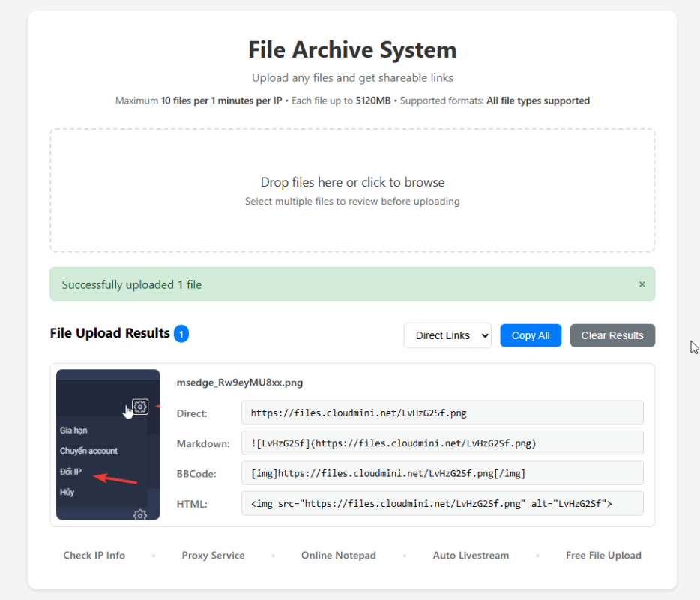Dismiss the upload success notification
Screen dimensions: 700x600
[x=642, y=284]
